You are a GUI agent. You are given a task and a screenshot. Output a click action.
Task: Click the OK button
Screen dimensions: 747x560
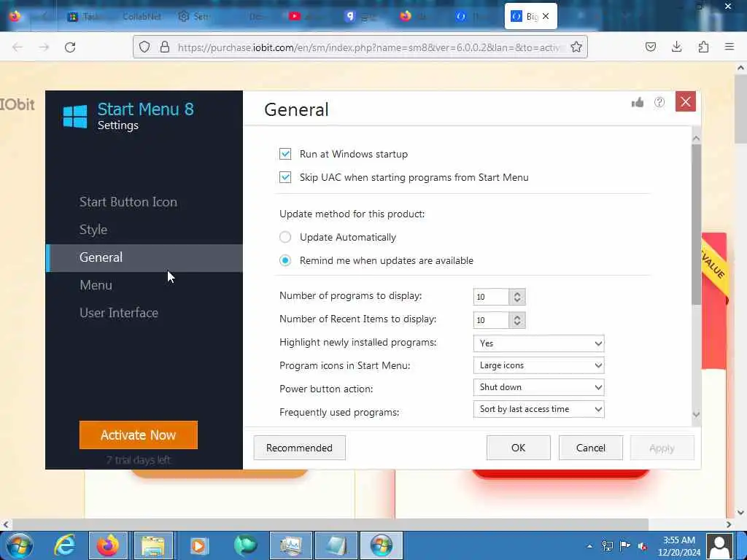519,448
